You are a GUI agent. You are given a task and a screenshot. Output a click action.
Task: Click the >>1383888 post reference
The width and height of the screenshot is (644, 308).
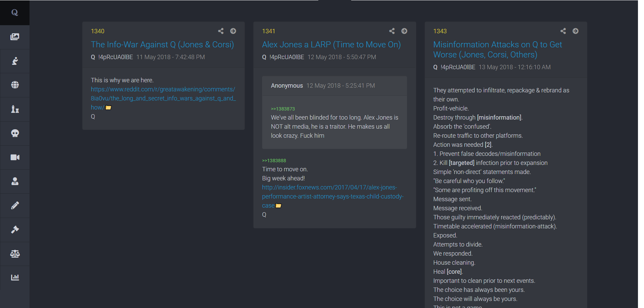(x=274, y=161)
